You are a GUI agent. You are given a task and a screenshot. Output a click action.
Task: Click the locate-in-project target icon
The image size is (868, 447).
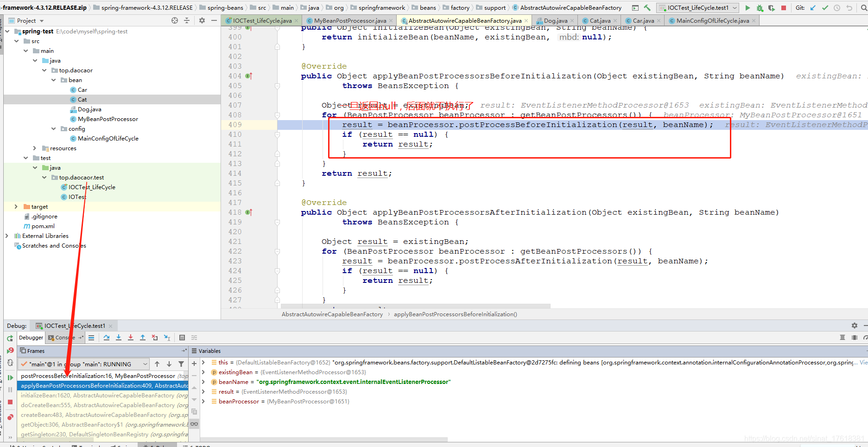175,20
